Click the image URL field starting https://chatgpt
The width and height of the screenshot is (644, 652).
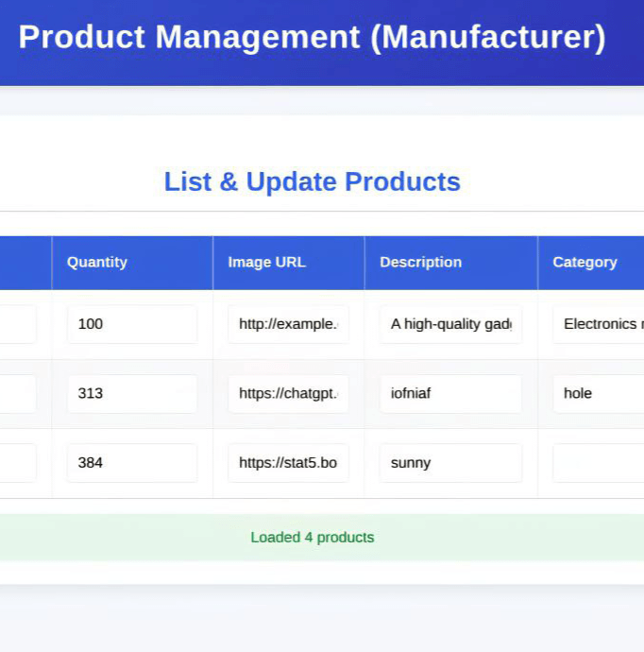pos(288,393)
